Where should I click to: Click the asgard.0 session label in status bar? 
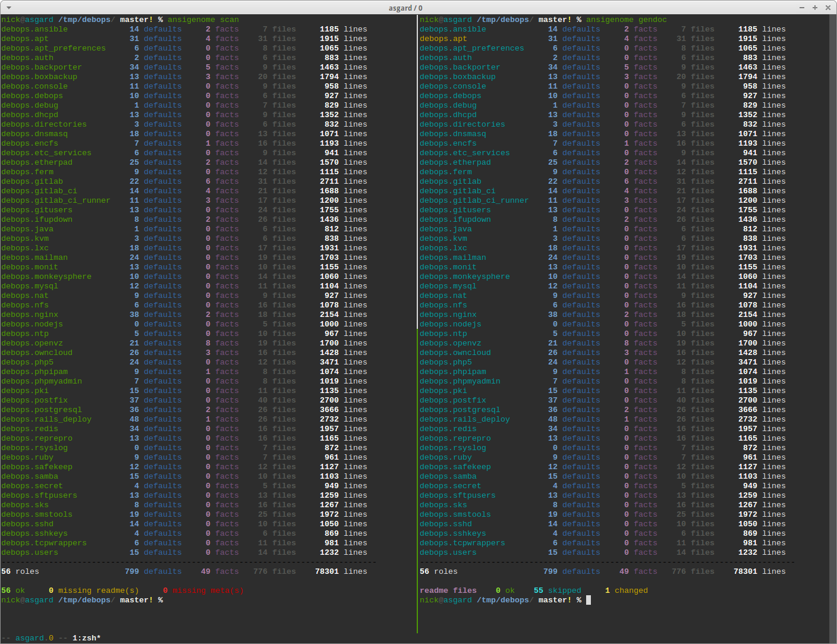click(34, 638)
